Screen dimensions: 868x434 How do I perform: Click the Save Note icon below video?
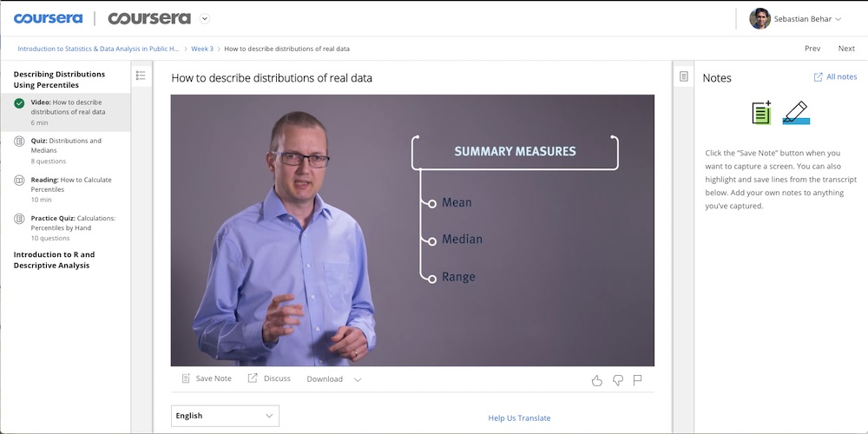point(186,378)
